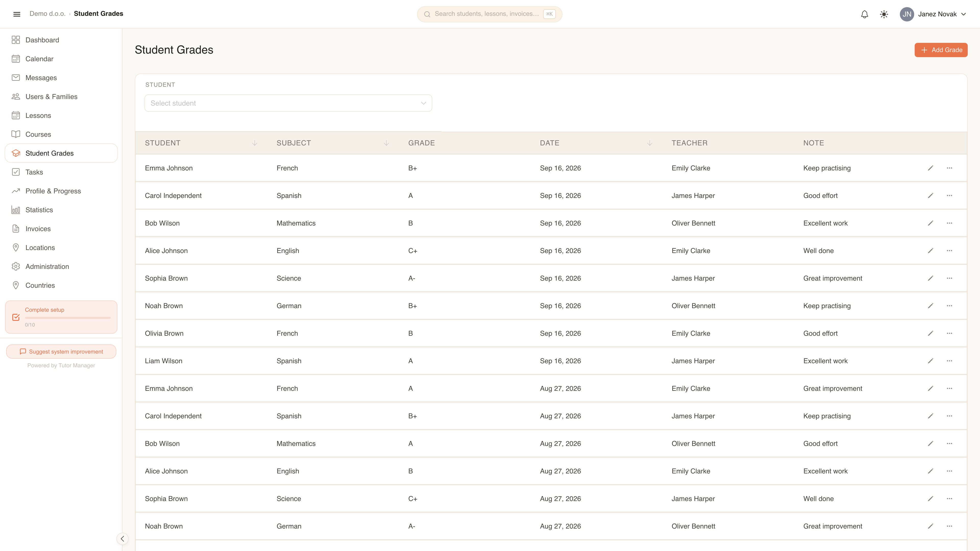The height and width of the screenshot is (551, 980).
Task: Open more options for Emma Johnson Aug 27 row
Action: tap(949, 389)
